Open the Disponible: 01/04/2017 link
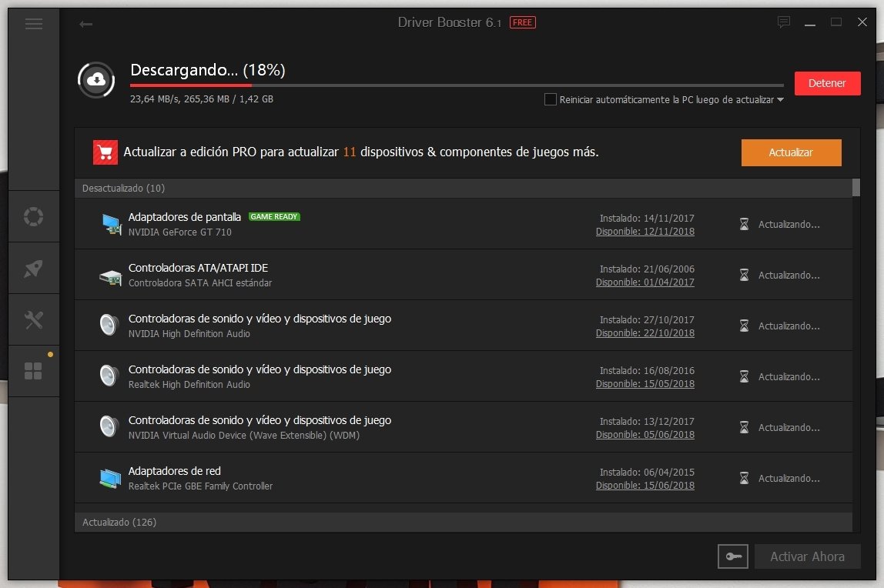 645,282
